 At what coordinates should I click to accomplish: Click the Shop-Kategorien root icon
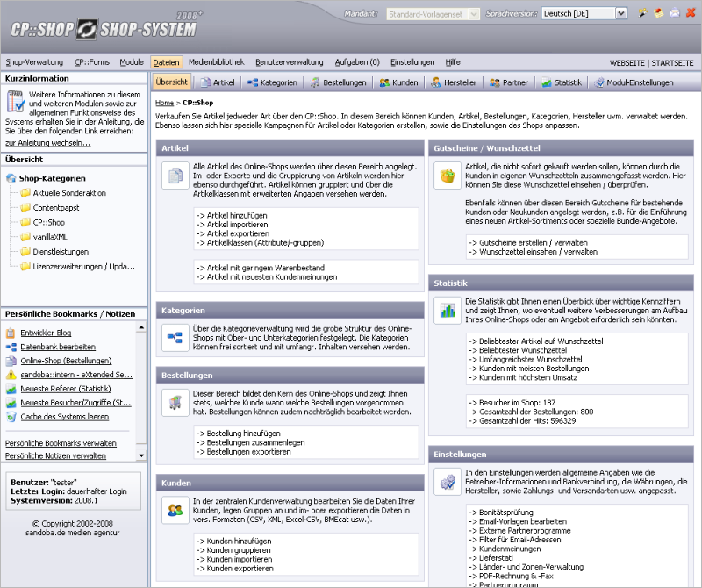pyautogui.click(x=11, y=178)
